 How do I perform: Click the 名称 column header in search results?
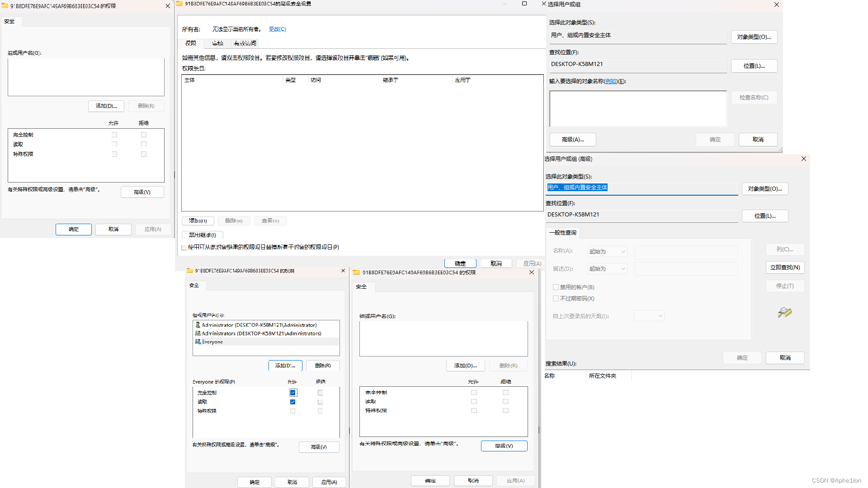[x=565, y=376]
